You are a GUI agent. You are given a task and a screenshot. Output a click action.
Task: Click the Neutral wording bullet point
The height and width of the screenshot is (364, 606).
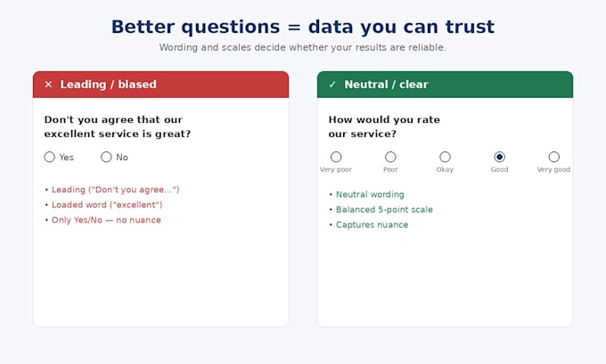[366, 194]
